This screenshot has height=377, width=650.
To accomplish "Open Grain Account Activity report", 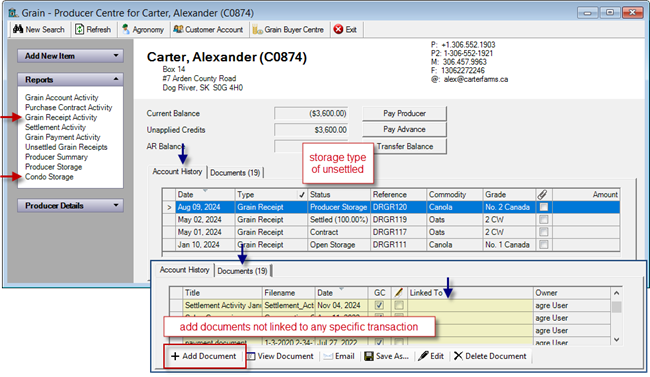I will (62, 97).
